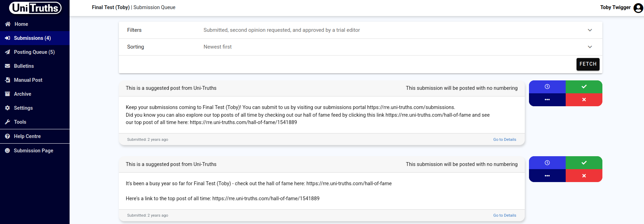Click the Posting Queue paper plane icon

pos(7,52)
